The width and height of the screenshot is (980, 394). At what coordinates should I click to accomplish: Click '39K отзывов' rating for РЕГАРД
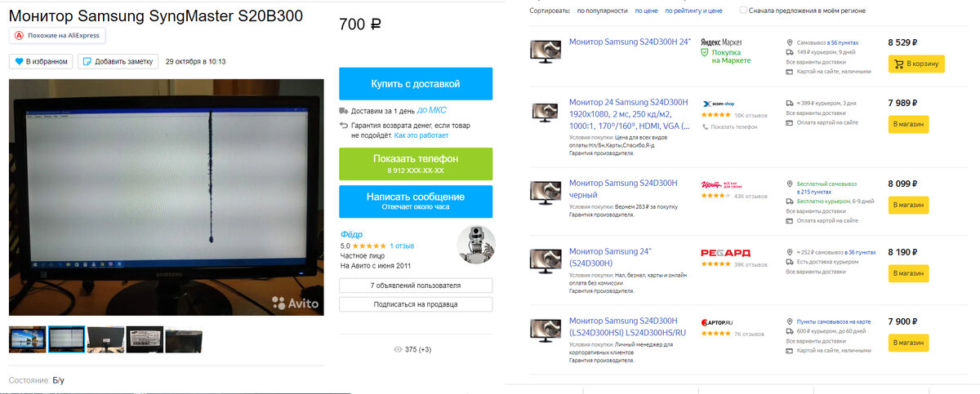click(751, 264)
